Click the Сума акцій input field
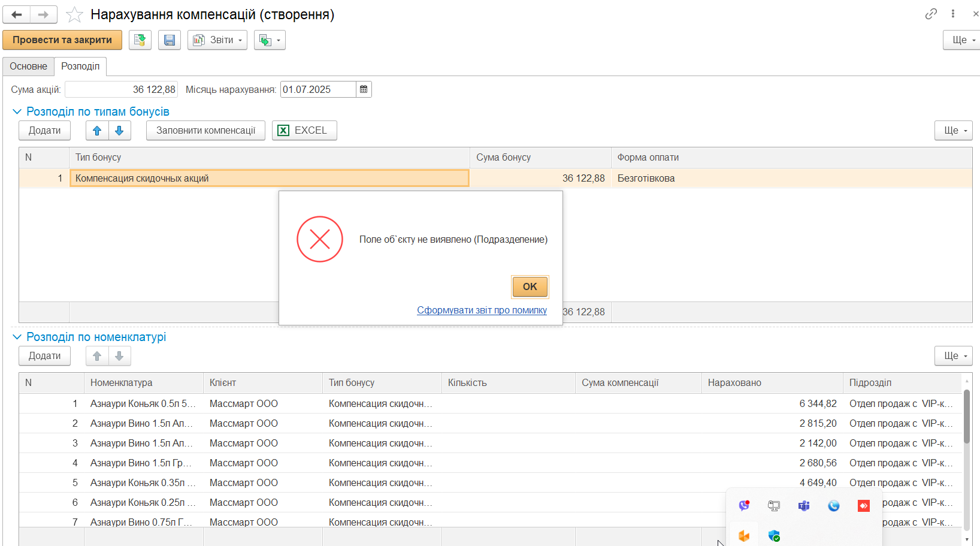980x546 pixels. (x=122, y=90)
